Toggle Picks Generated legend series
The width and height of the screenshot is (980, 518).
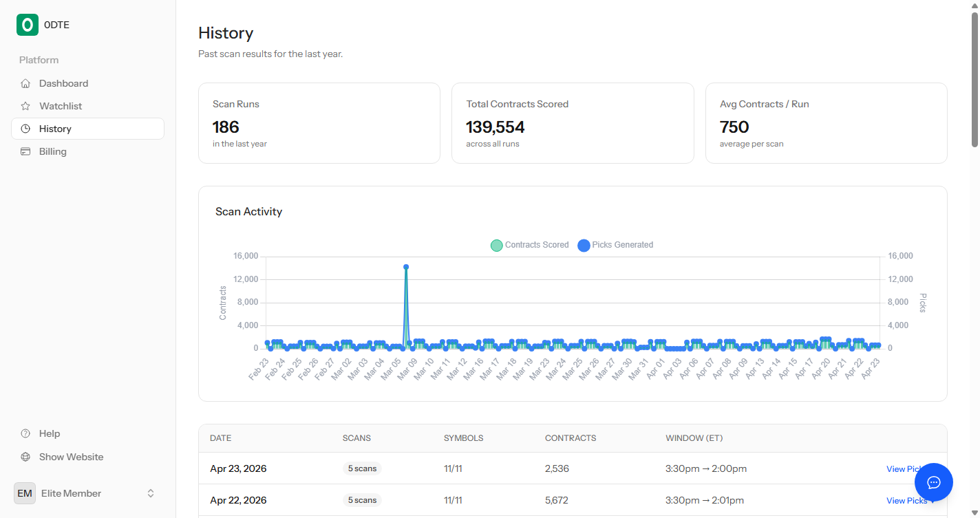tap(616, 245)
